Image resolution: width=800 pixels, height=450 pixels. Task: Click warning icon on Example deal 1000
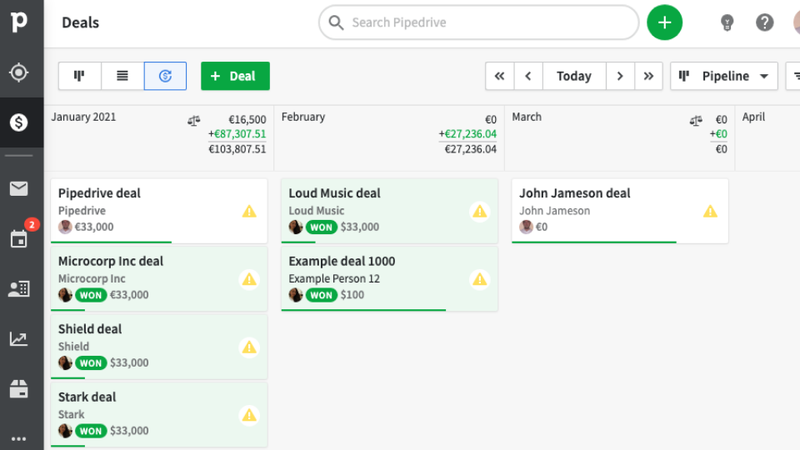[480, 279]
